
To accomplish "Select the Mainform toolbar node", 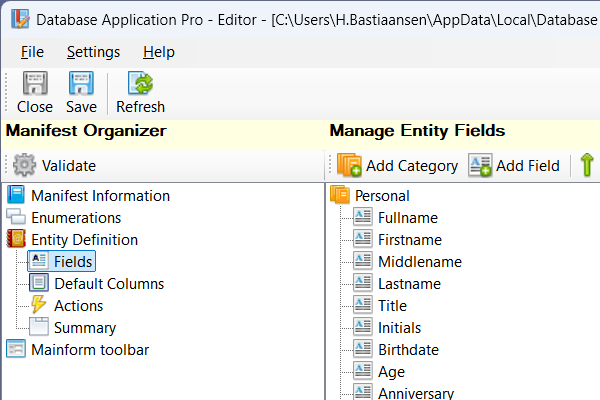I will click(90, 349).
